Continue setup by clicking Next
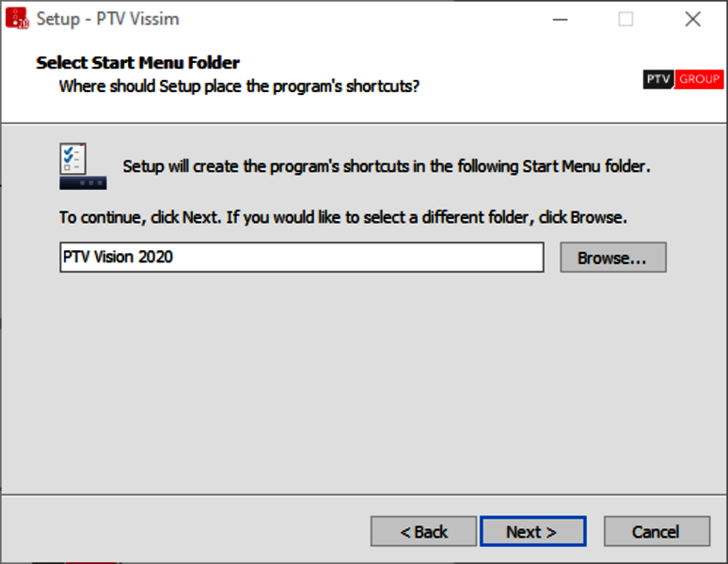Screen dimensions: 728x564 click(532, 531)
